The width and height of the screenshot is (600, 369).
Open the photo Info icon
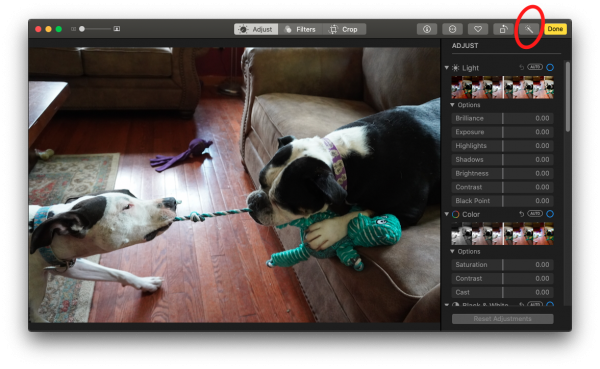point(427,29)
